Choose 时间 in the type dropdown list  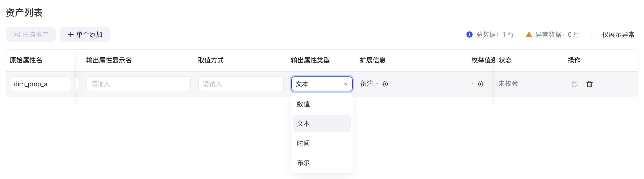click(x=322, y=143)
